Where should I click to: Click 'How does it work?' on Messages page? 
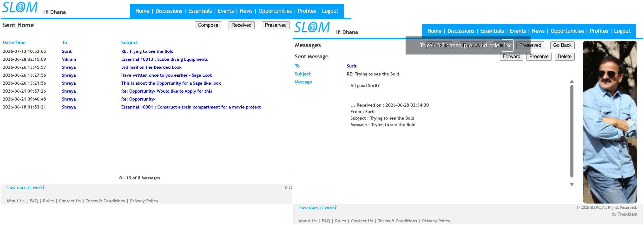point(317,207)
